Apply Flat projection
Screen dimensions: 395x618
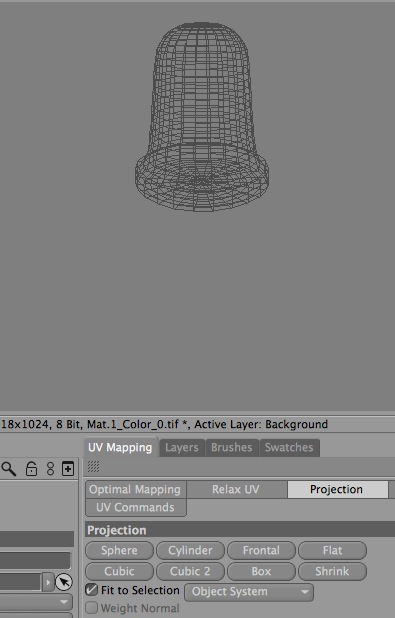332,551
